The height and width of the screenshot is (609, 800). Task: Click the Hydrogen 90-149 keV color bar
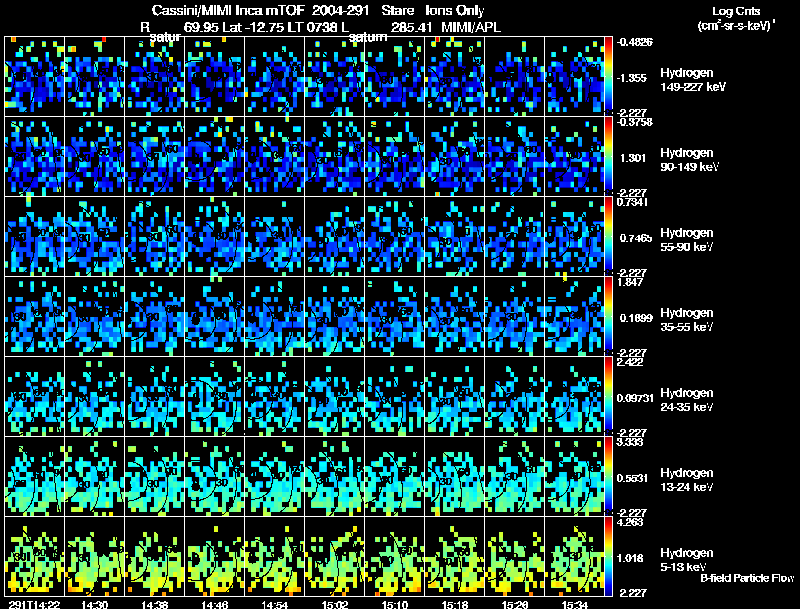click(608, 156)
